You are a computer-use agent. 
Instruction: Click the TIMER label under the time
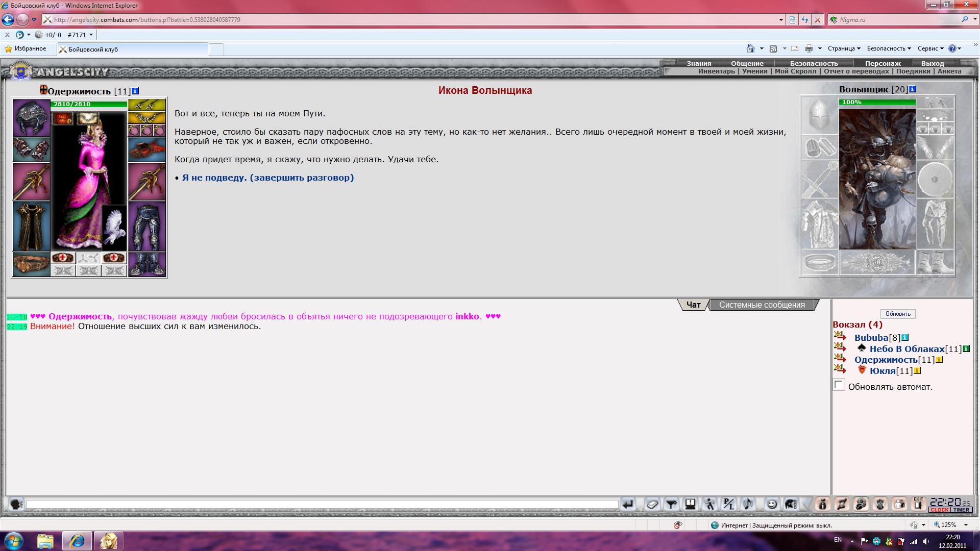click(961, 510)
